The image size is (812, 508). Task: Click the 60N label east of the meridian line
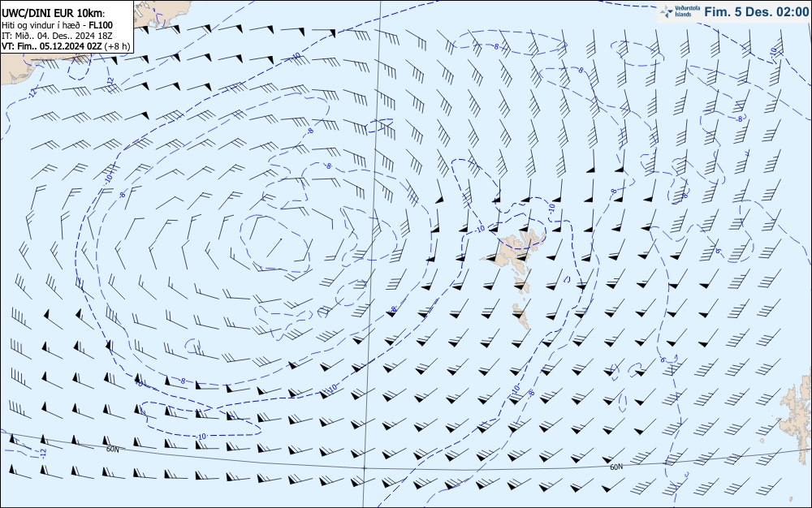[616, 467]
